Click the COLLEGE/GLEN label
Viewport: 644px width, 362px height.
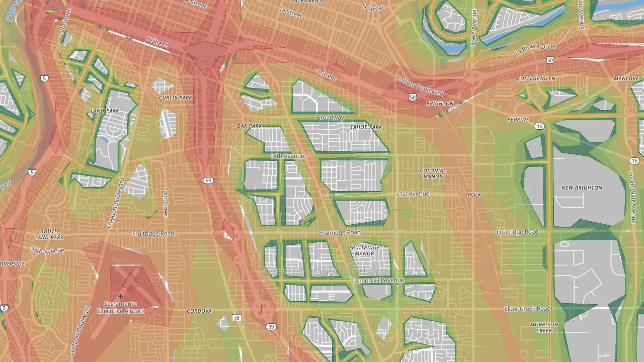[x=536, y=79]
